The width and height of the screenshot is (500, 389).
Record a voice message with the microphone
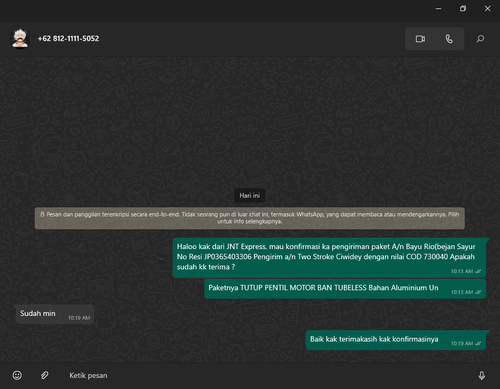tap(482, 376)
